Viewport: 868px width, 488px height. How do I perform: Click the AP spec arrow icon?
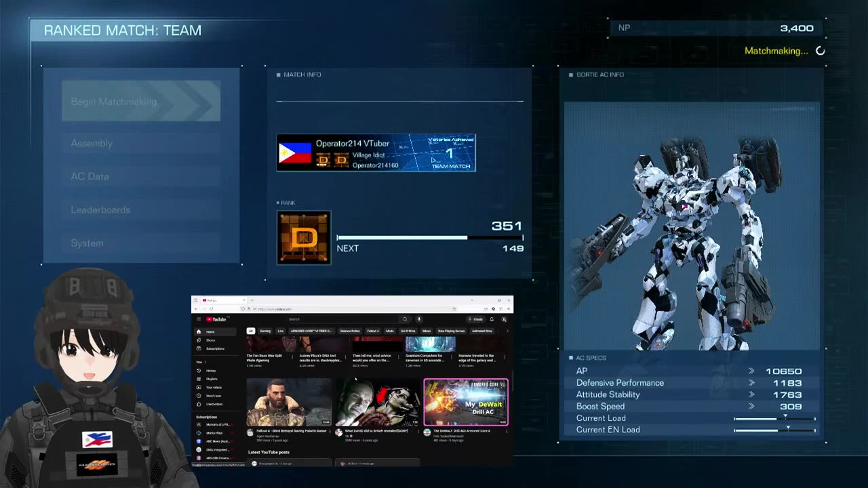751,371
